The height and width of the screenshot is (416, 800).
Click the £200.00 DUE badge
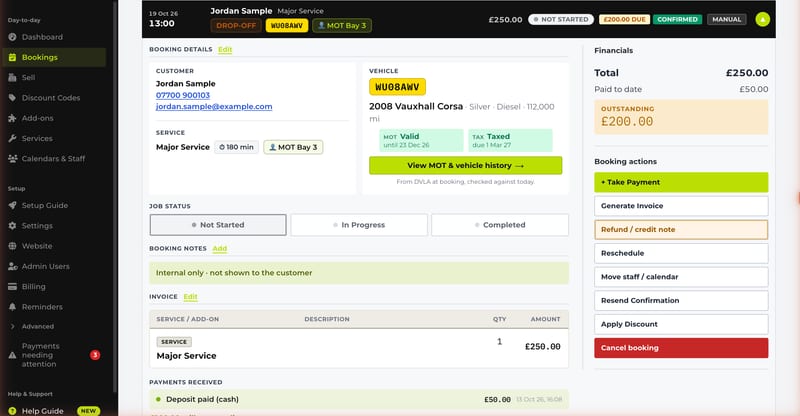pos(624,19)
